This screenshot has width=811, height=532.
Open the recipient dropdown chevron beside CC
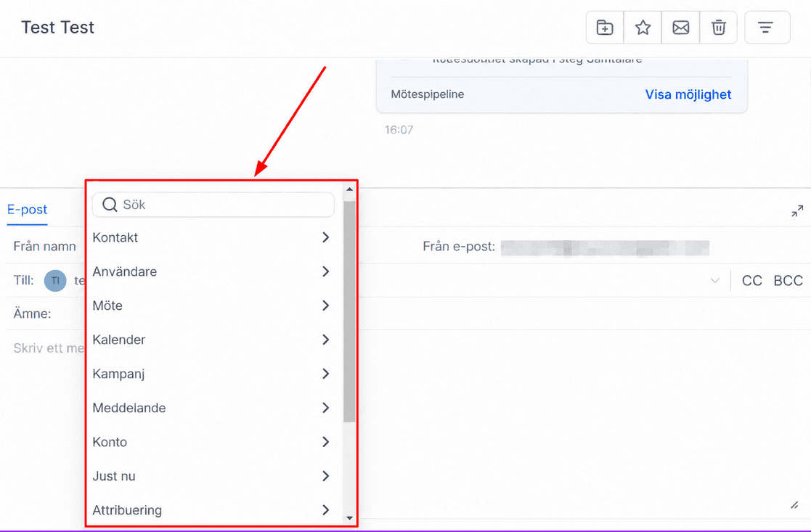tap(714, 281)
